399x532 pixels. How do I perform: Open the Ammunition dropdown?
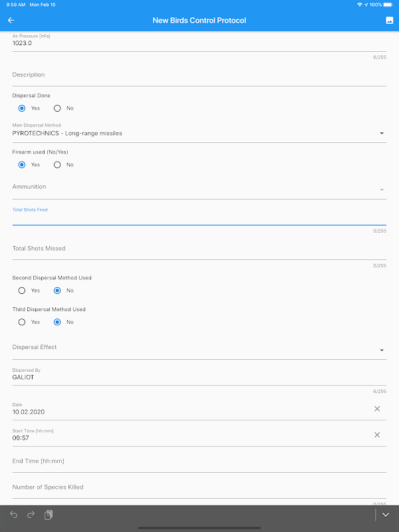(198, 188)
